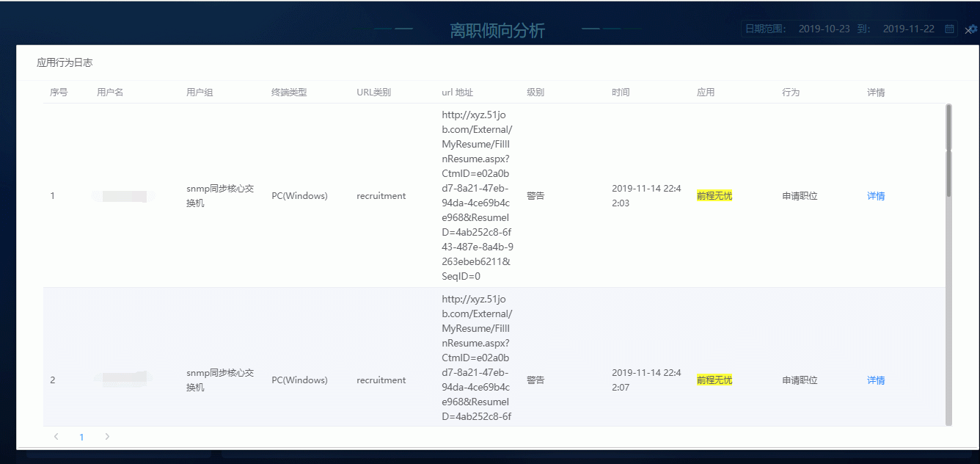Go to next page arrow
The width and height of the screenshot is (980, 464).
coord(107,437)
